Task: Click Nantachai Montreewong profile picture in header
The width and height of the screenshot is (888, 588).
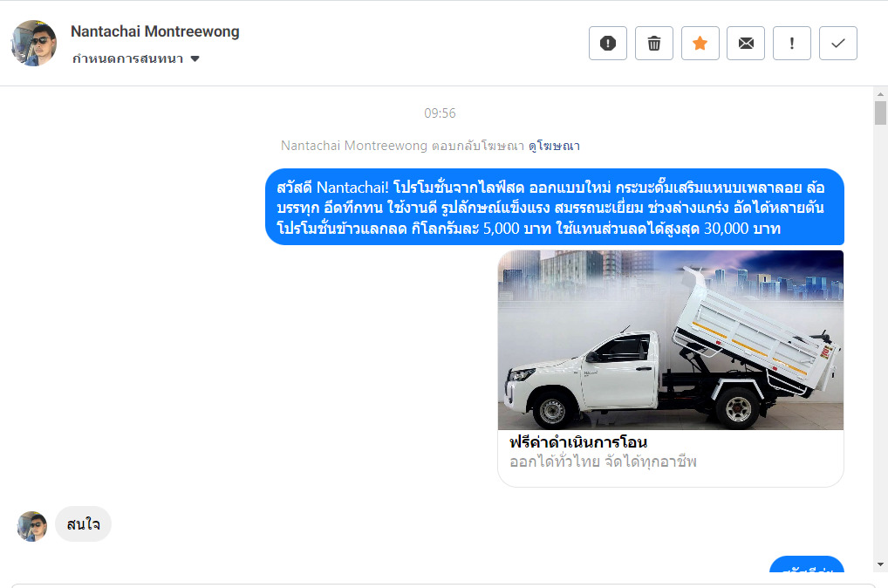Action: pos(34,43)
